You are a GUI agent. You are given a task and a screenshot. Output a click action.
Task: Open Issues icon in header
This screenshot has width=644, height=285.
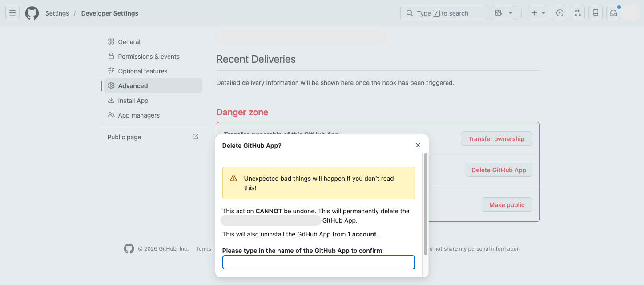click(560, 13)
